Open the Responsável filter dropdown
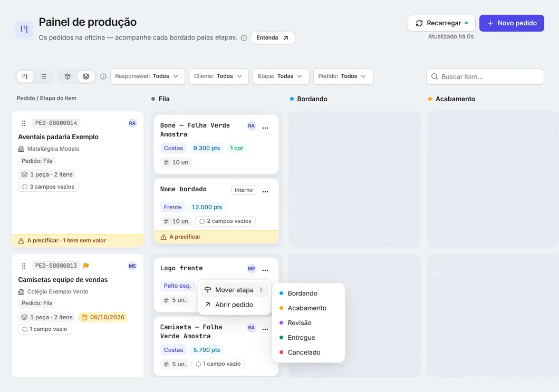559x392 pixels. (x=148, y=76)
